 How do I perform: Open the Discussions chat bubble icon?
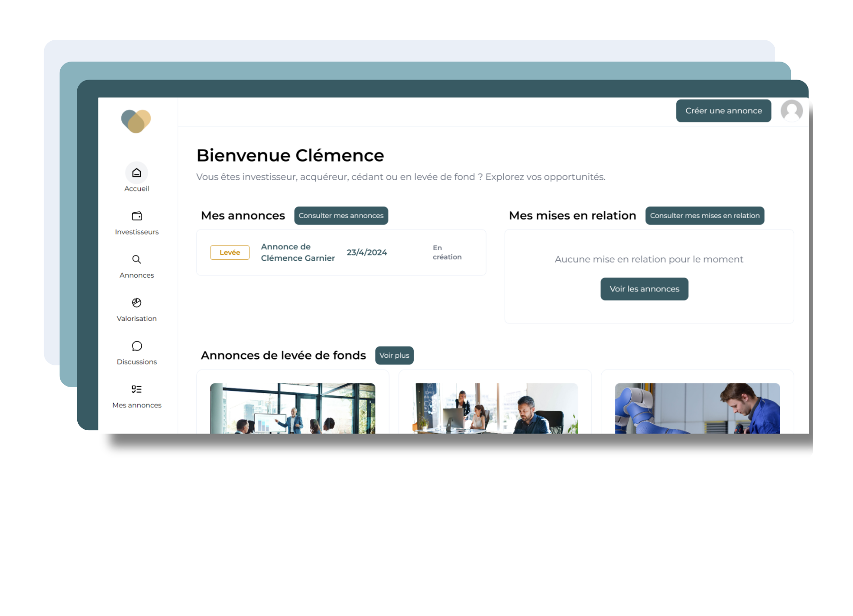coord(136,346)
